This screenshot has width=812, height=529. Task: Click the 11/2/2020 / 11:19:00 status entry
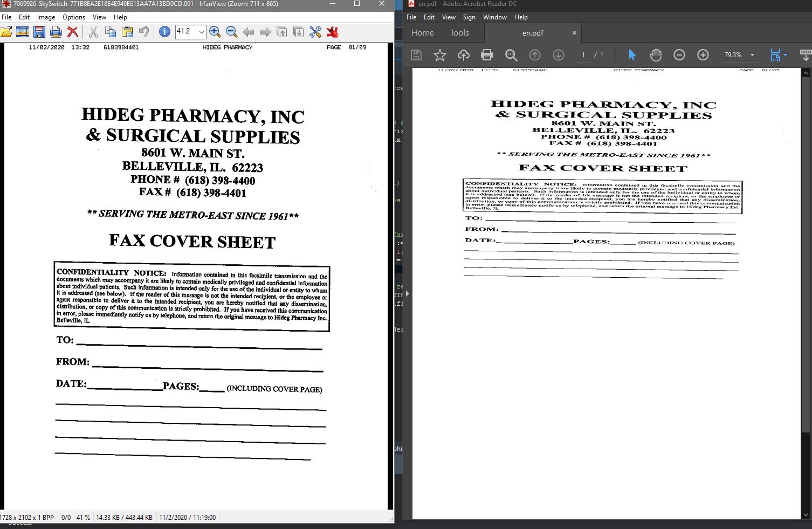187,518
